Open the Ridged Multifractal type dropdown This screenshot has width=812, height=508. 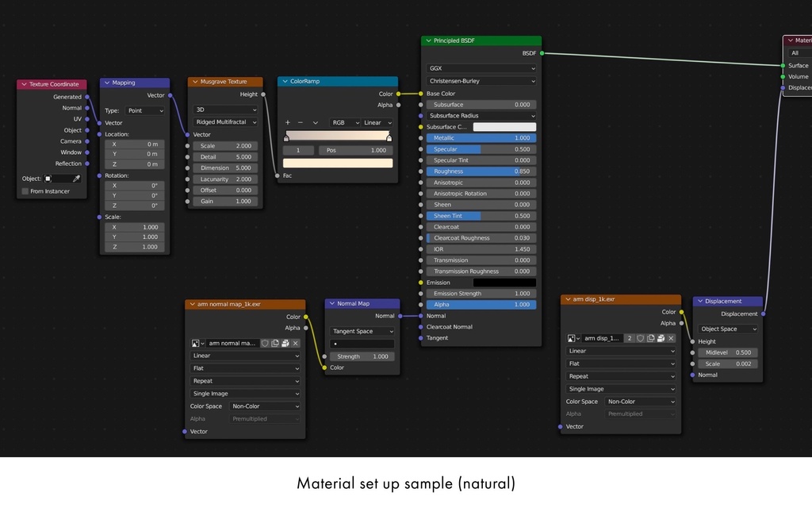tap(225, 121)
